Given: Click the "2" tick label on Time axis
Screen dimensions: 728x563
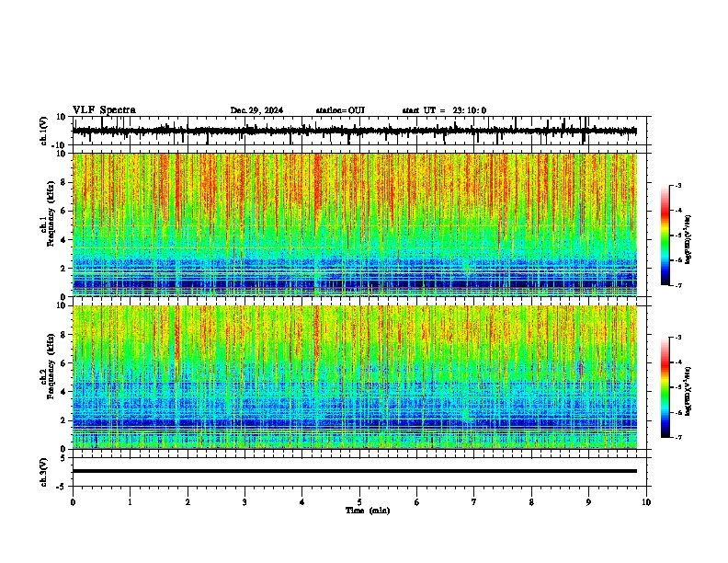Looking at the screenshot, I should (188, 502).
